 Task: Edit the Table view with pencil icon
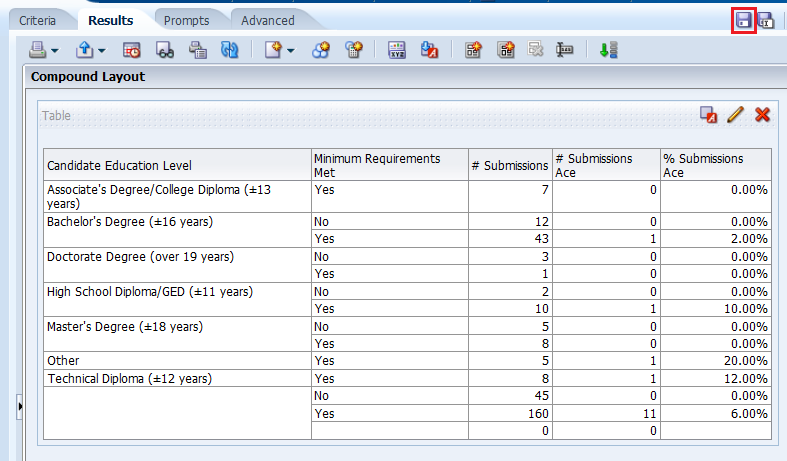click(x=735, y=114)
